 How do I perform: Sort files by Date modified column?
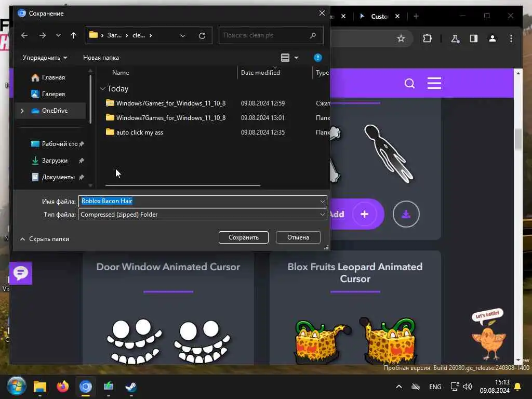(260, 73)
